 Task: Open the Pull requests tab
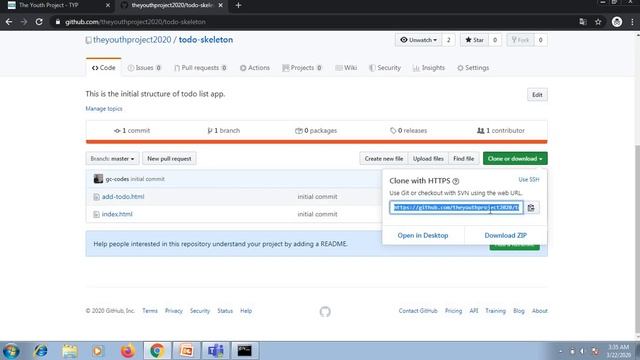point(200,68)
